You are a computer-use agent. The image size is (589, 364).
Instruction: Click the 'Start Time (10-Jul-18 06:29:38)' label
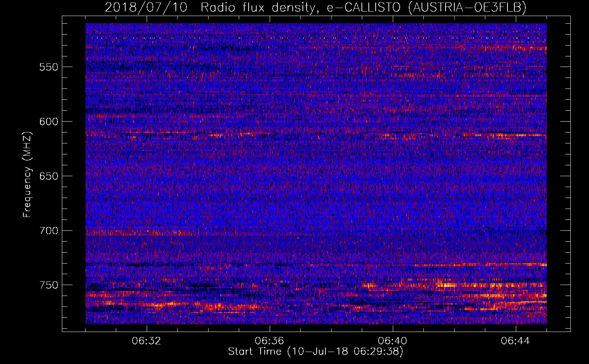pos(316,352)
